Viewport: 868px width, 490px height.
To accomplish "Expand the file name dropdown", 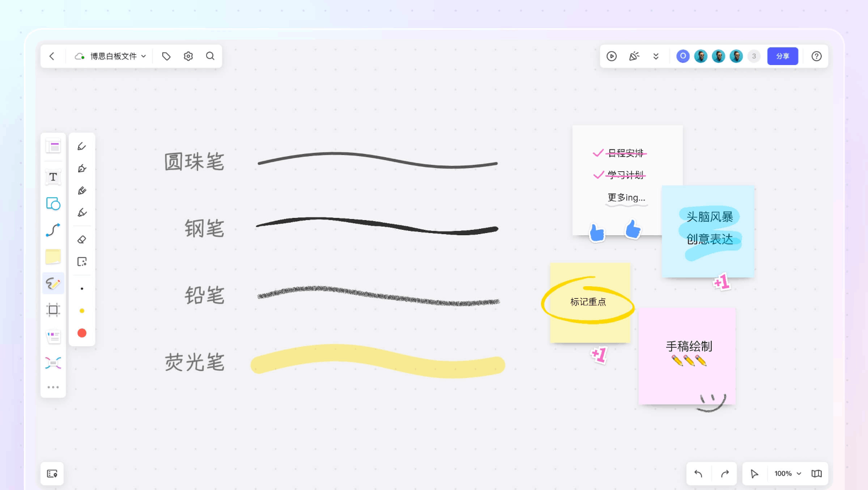I will tap(143, 56).
